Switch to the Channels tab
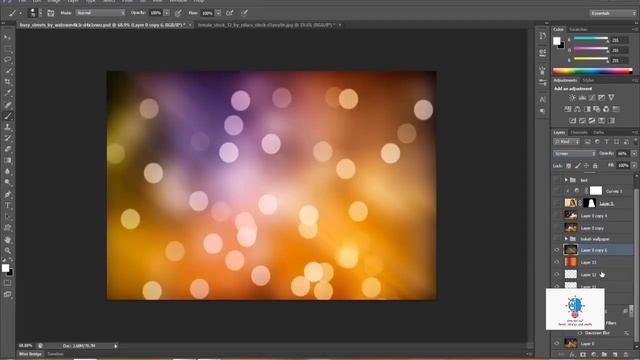The height and width of the screenshot is (360, 640). tap(579, 132)
